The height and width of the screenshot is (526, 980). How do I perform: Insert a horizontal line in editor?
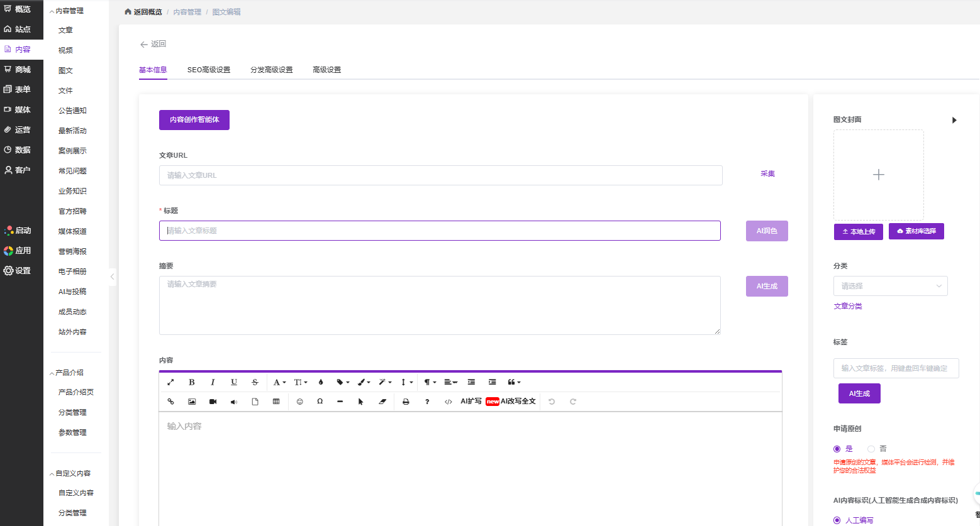[340, 402]
